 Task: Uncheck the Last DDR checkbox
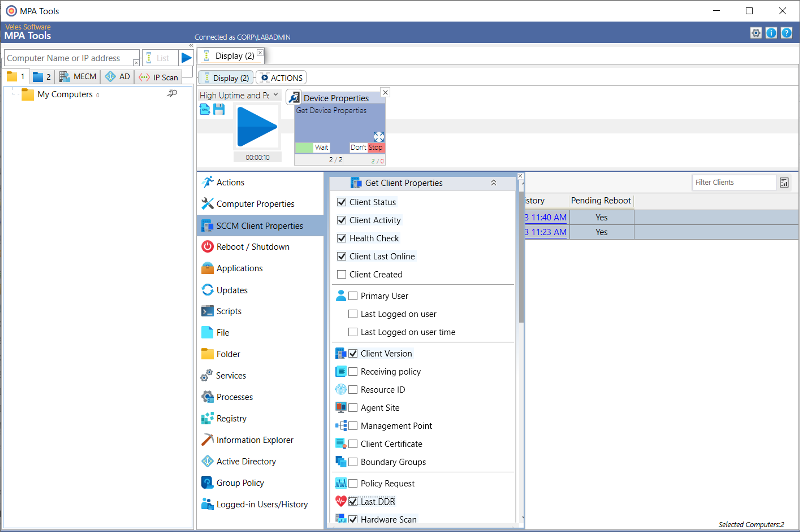pos(353,501)
